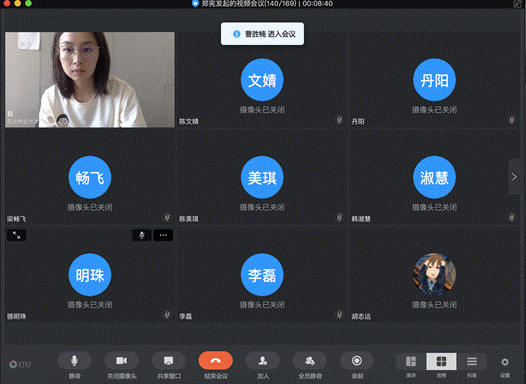The height and width of the screenshot is (384, 526).
Task: Click the muted mic status icon in 骆明珠's tile corner
Action: 167,315
